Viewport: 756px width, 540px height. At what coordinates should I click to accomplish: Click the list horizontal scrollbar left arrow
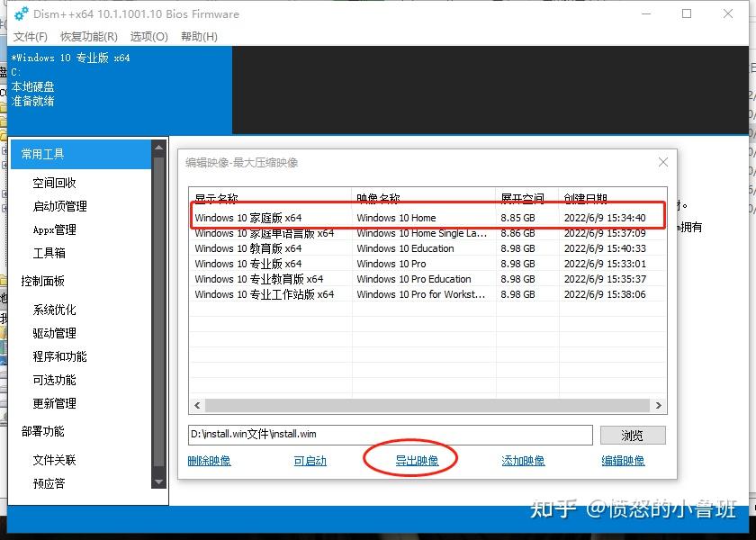click(197, 406)
